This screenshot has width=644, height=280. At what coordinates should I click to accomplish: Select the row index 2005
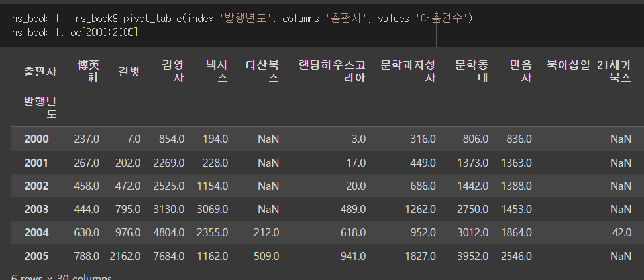[x=36, y=257]
